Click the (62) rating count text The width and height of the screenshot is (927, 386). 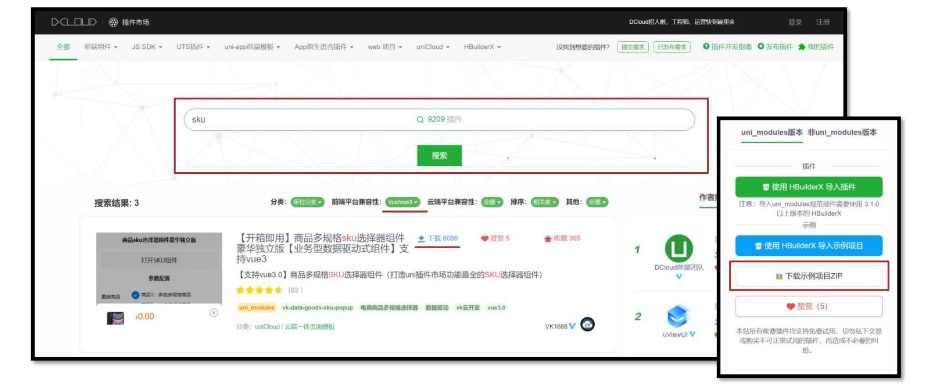click(x=295, y=290)
